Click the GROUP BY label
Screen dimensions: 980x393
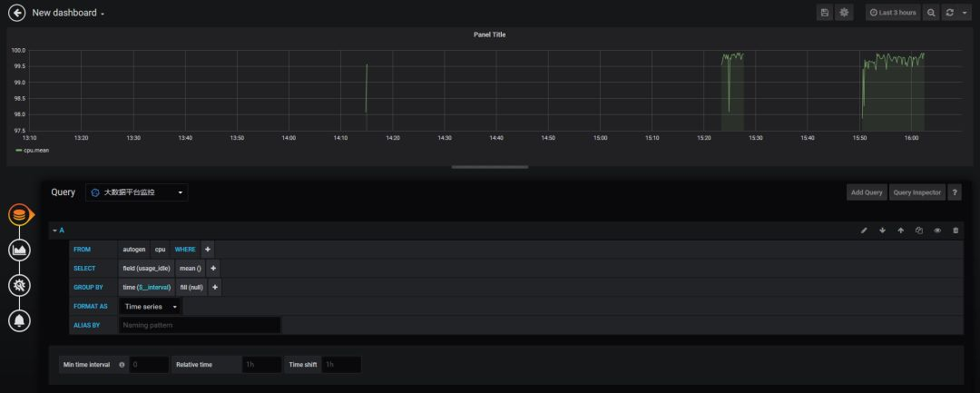tap(88, 288)
